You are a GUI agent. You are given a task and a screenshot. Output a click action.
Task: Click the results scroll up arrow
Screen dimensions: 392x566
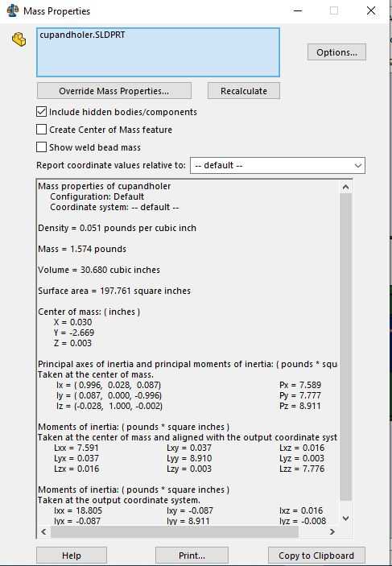click(x=345, y=187)
